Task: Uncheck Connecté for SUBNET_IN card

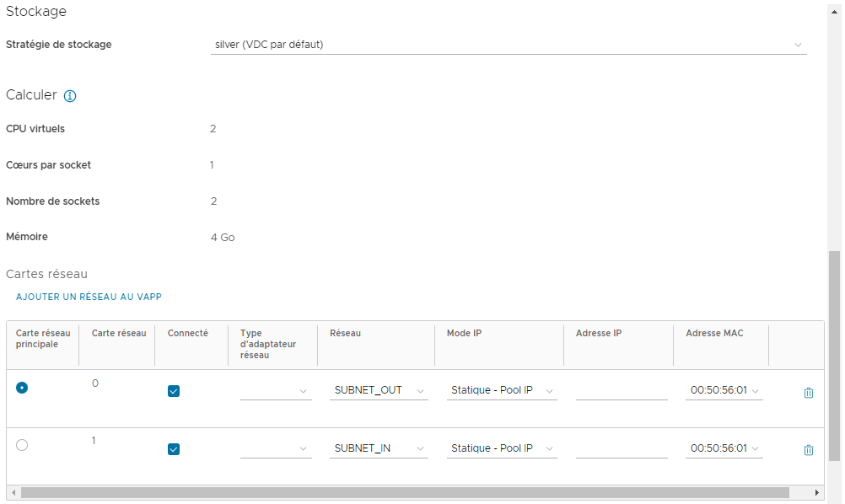Action: click(x=174, y=449)
